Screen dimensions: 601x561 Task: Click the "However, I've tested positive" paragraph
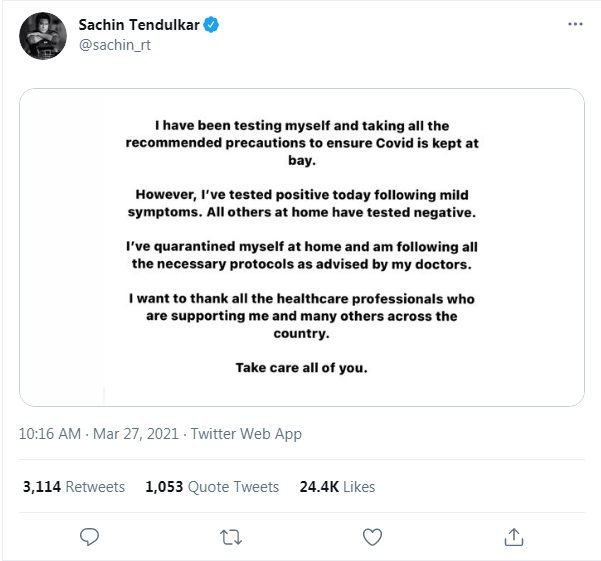click(x=302, y=204)
